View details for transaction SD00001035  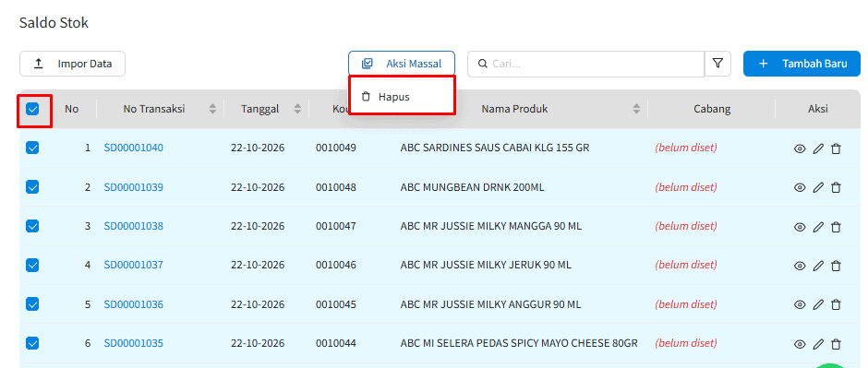(x=800, y=344)
